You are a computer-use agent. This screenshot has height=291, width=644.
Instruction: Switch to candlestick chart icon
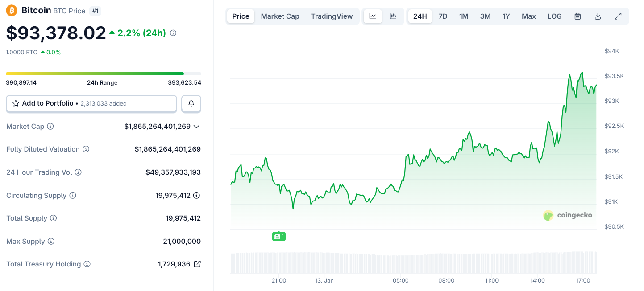[x=393, y=16]
